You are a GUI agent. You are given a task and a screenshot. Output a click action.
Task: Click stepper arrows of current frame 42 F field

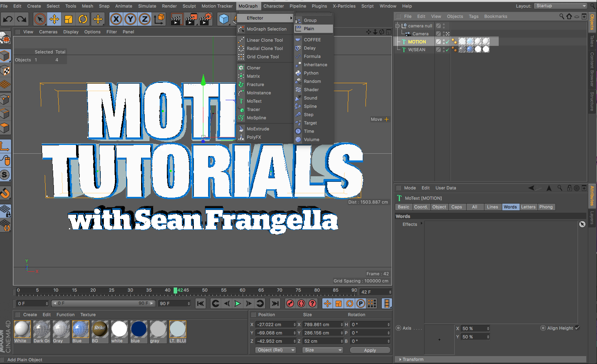tap(390, 292)
